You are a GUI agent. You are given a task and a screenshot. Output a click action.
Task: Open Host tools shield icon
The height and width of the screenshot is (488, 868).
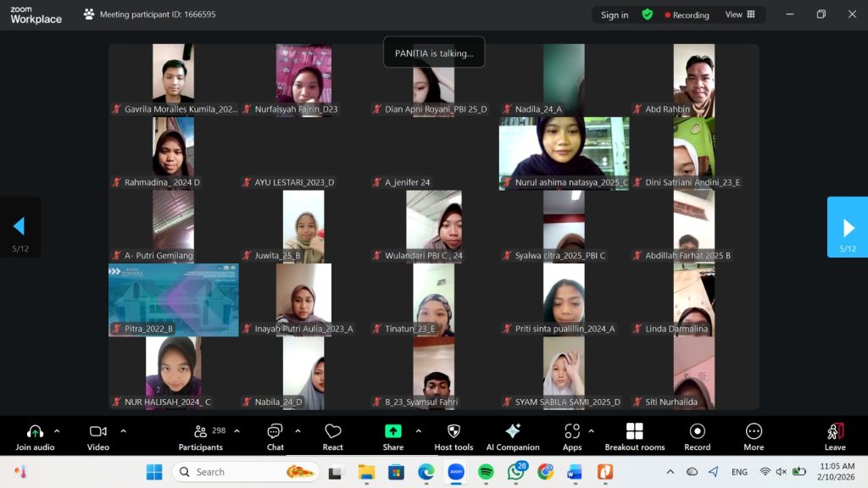(453, 432)
